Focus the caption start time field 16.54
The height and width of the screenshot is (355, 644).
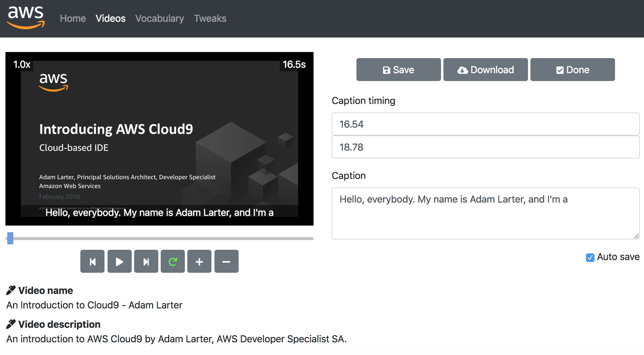point(485,124)
